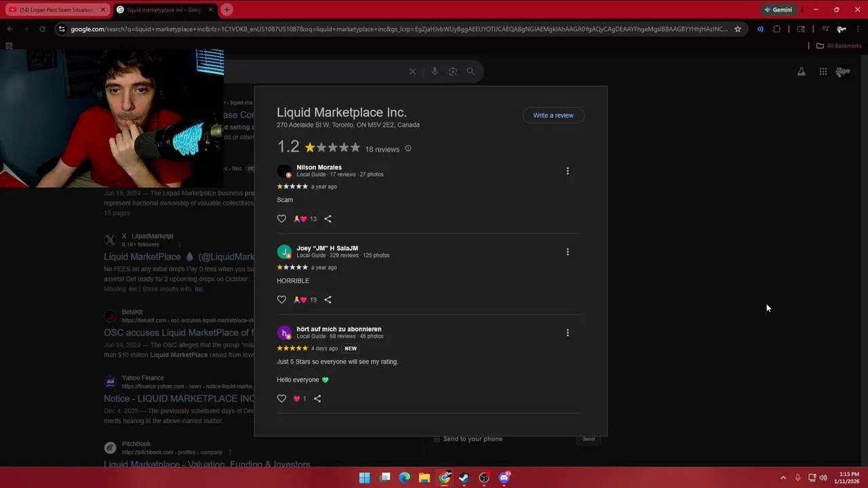Image resolution: width=868 pixels, height=488 pixels.
Task: Open PitchBook result options dots
Action: pos(230,452)
